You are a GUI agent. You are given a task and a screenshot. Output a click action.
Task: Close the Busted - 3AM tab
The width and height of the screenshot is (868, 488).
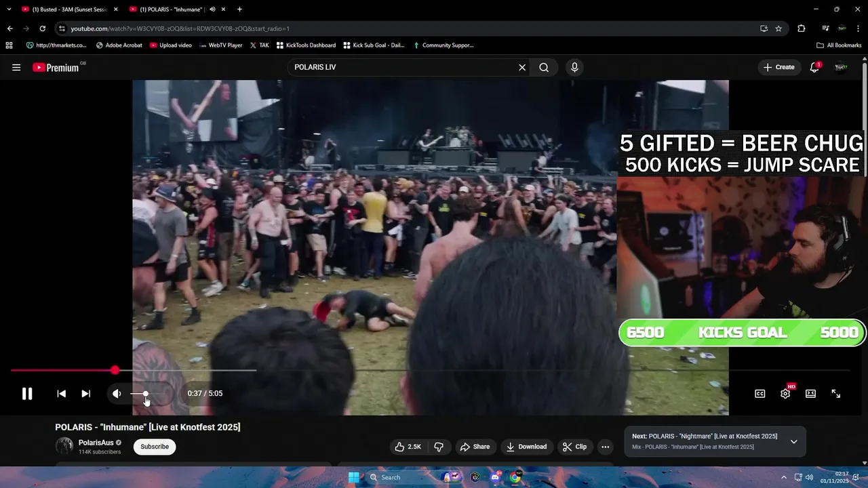(115, 9)
